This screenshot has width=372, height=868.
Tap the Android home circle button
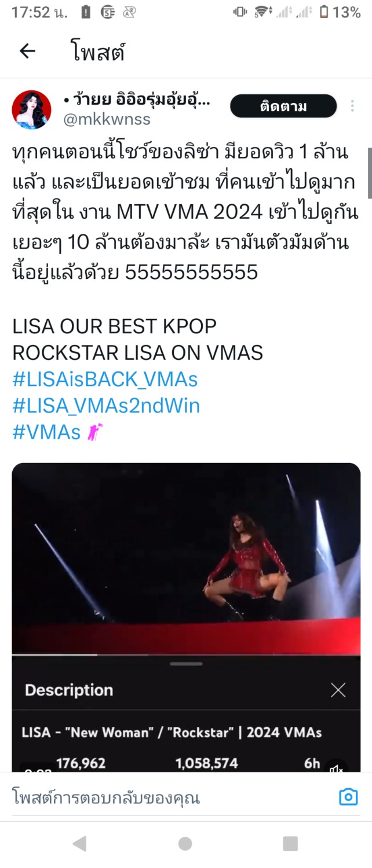[185, 844]
